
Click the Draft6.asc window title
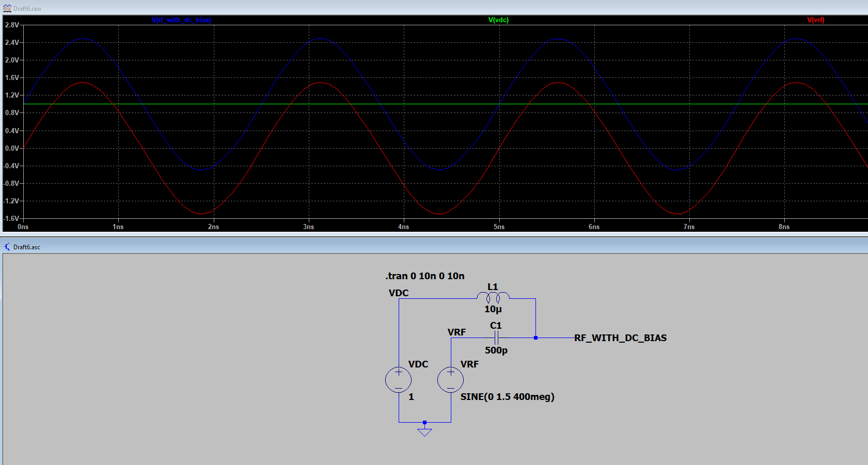tap(27, 247)
